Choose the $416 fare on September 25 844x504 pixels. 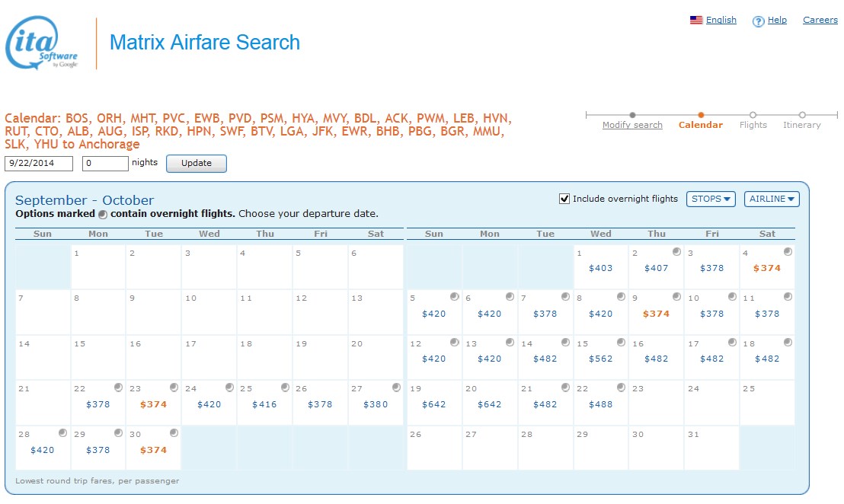(264, 404)
